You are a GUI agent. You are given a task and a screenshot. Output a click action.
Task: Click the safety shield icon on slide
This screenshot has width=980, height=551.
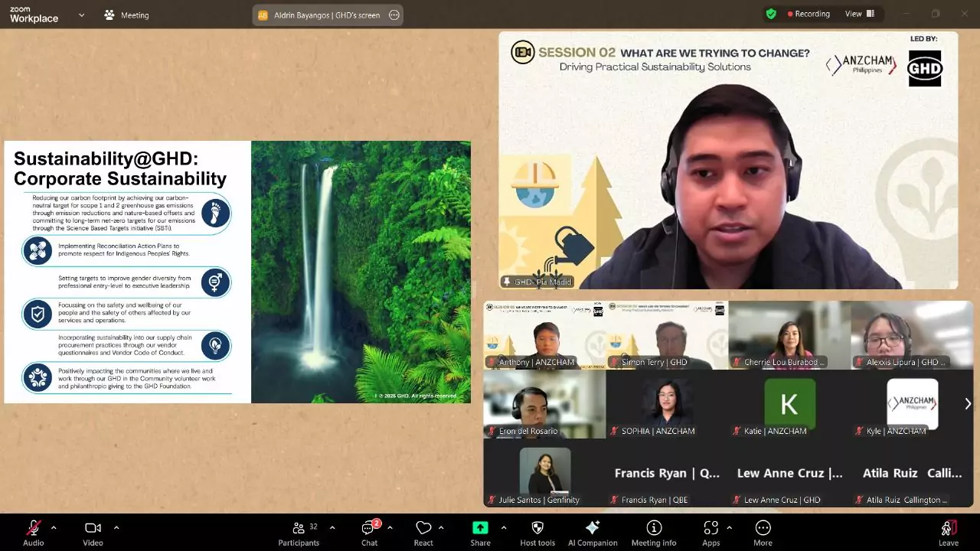coord(37,315)
